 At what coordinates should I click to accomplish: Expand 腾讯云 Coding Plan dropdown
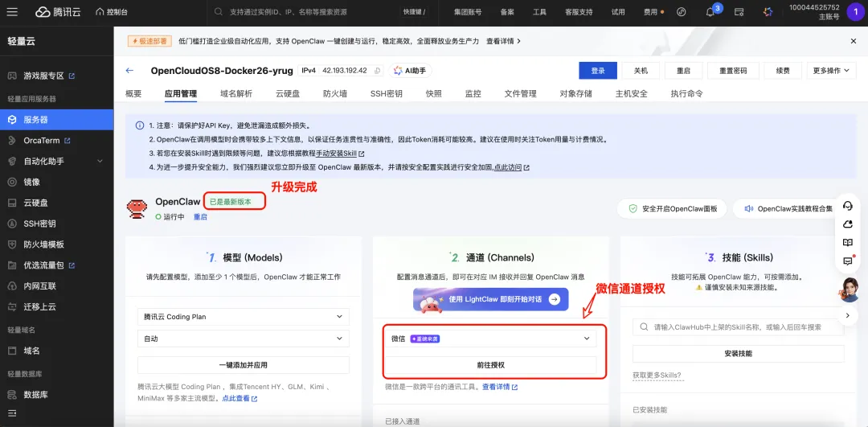(x=244, y=317)
